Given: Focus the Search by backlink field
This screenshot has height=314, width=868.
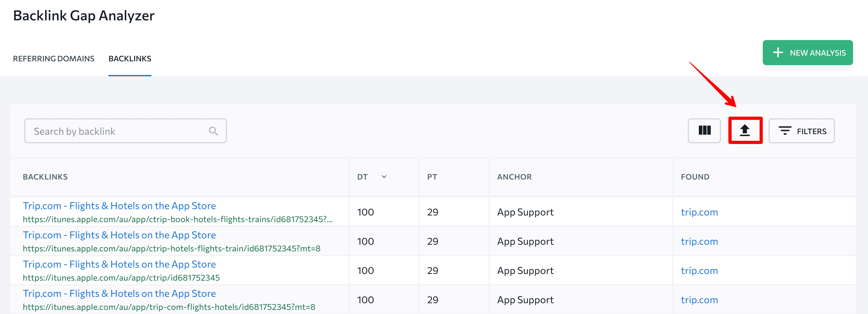Looking at the screenshot, I should click(125, 131).
